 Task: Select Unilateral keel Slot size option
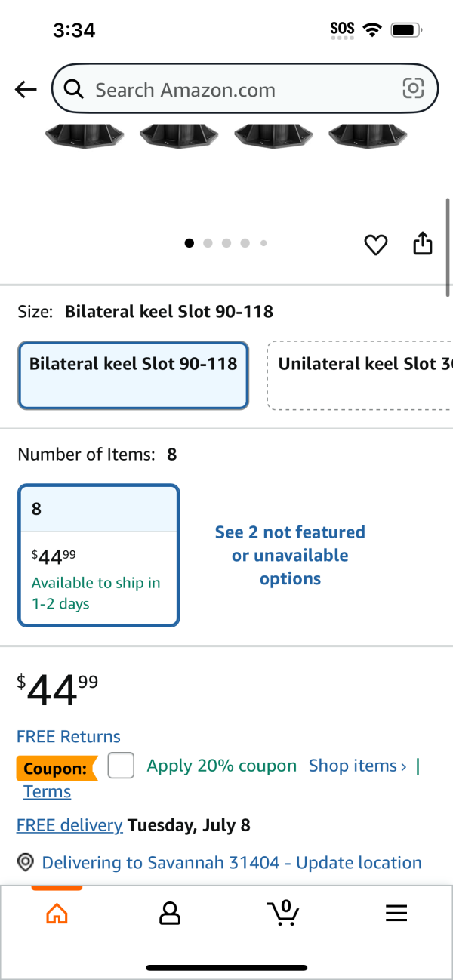(x=361, y=375)
